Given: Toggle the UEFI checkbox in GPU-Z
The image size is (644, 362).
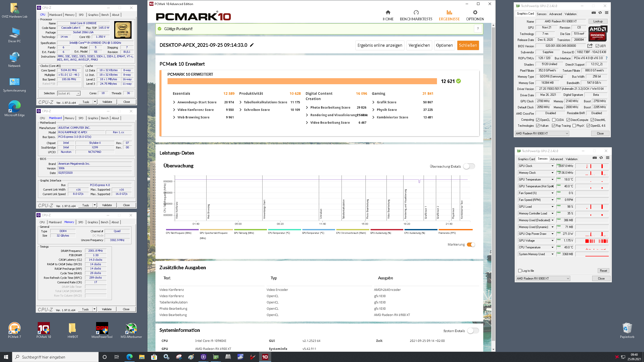Looking at the screenshot, I should click(597, 46).
